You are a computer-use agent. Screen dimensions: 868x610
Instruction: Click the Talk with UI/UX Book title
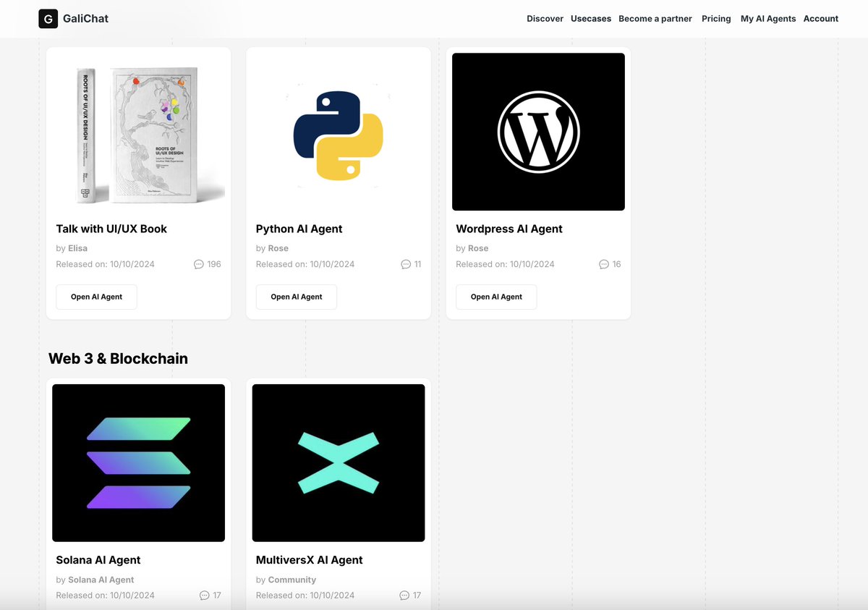click(111, 229)
